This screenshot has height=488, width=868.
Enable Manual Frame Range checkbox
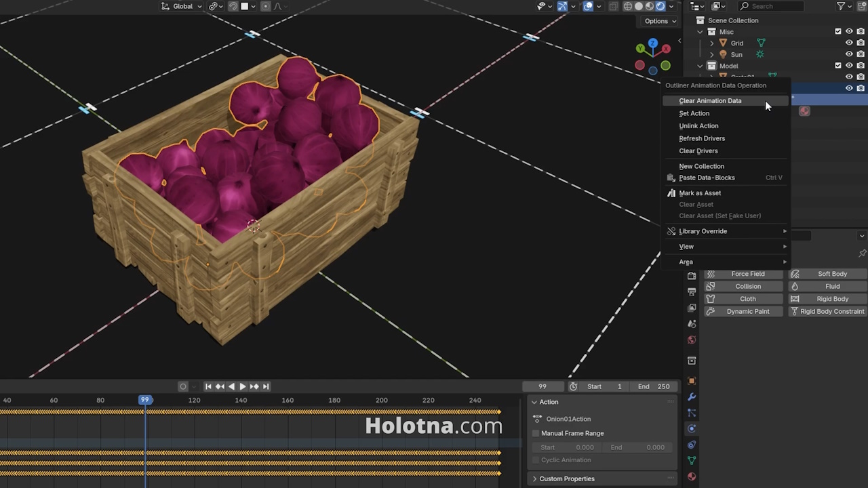point(536,433)
